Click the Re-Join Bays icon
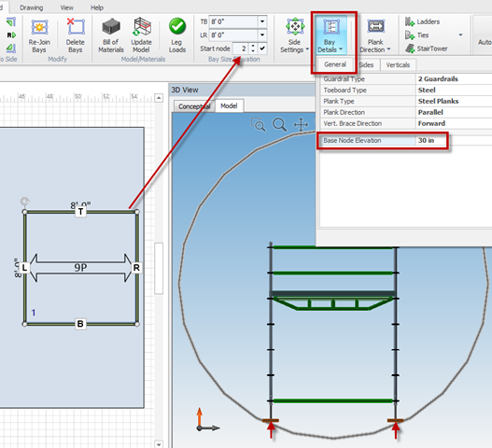492x448 pixels. (39, 27)
